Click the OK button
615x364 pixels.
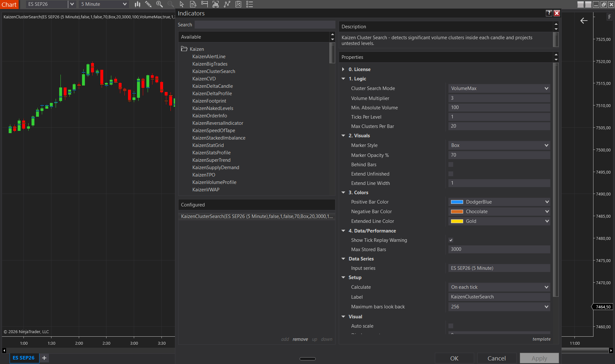454,358
